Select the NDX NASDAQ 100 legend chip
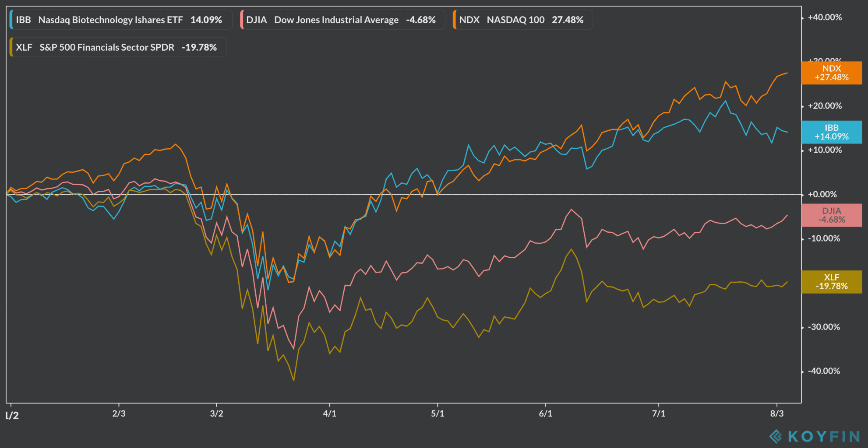The width and height of the screenshot is (868, 448). click(x=522, y=20)
